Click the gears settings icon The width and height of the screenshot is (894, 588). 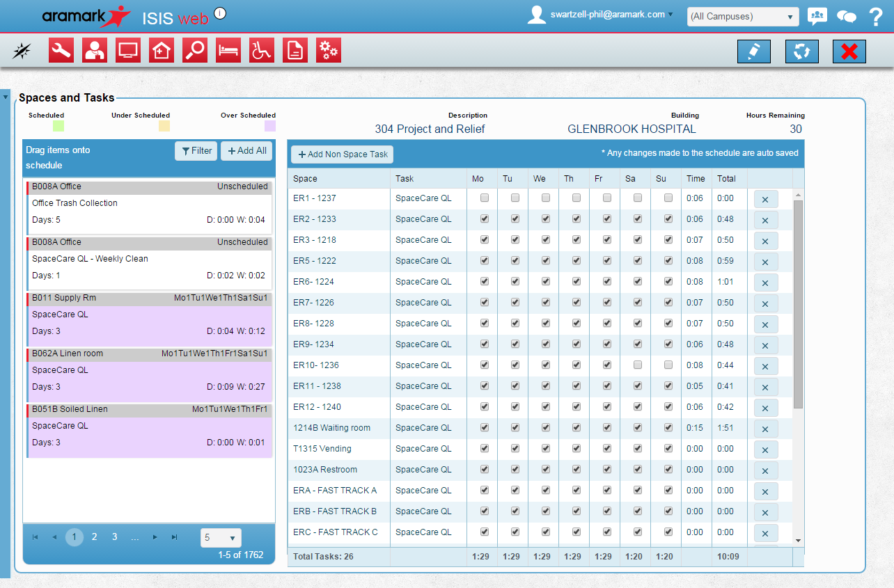tap(329, 51)
